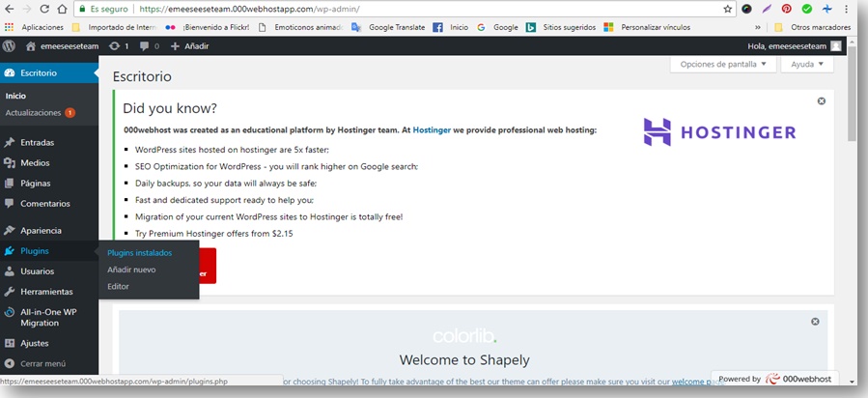Image resolution: width=868 pixels, height=398 pixels.
Task: Open Otros marcadores folder
Action: coord(812,27)
